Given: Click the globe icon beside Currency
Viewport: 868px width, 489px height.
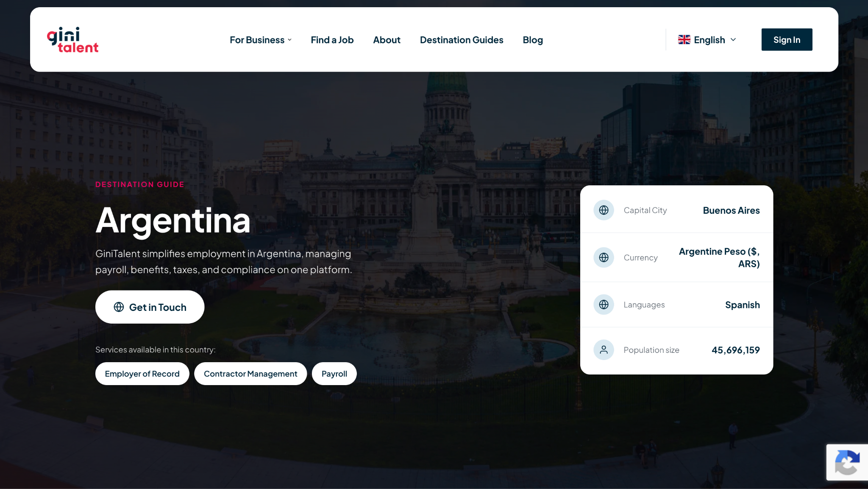Looking at the screenshot, I should [604, 257].
